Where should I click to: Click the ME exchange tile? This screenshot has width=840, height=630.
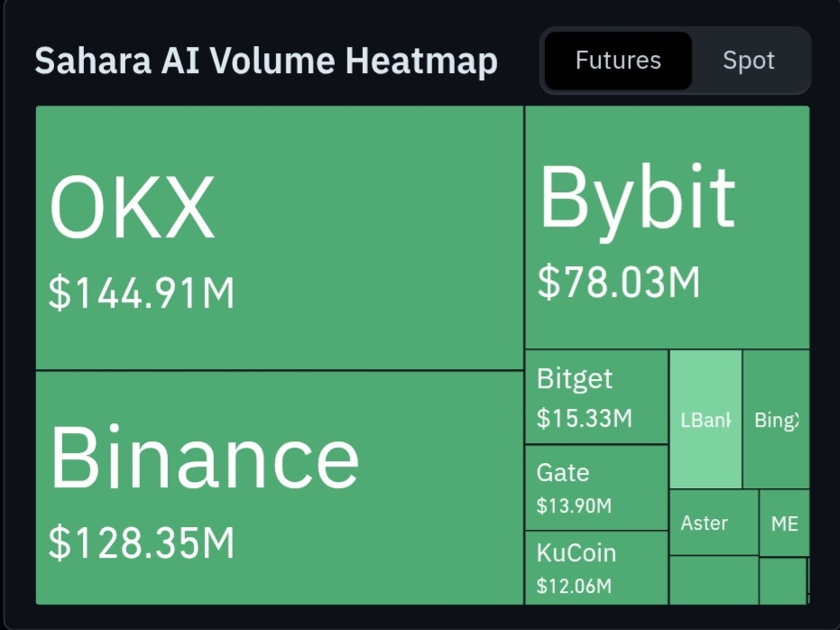784,523
